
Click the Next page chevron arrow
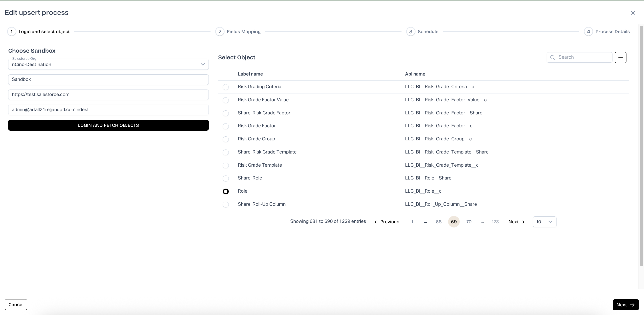(x=523, y=222)
